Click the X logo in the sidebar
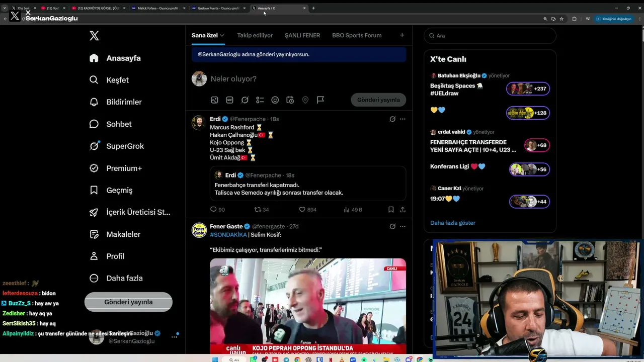The image size is (644, 362). click(94, 36)
